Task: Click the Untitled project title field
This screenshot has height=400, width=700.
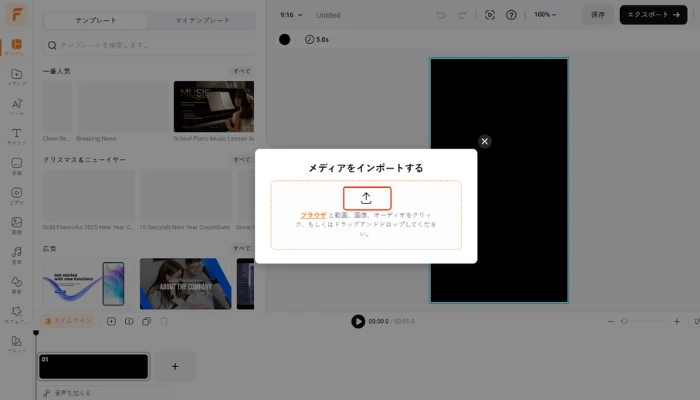Action: [x=328, y=15]
